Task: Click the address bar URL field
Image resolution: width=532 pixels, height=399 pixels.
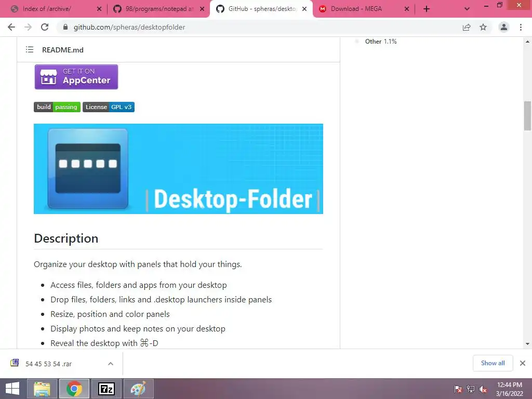Action: (258, 27)
